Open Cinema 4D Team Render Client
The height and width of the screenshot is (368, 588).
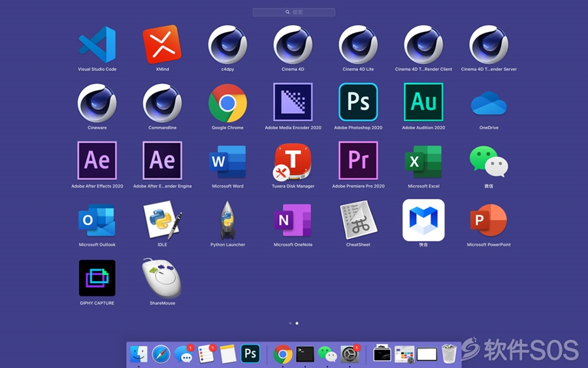point(423,44)
